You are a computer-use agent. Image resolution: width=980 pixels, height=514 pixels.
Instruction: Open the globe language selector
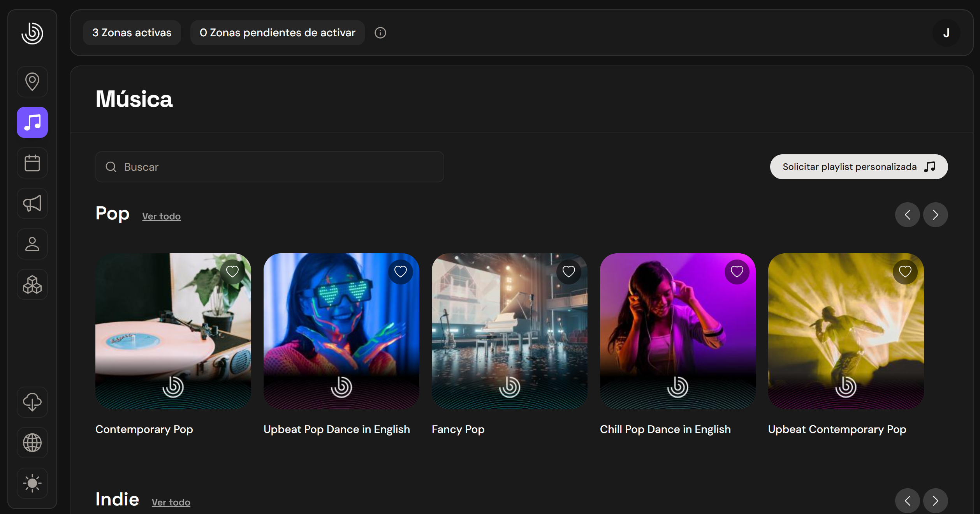click(x=32, y=442)
